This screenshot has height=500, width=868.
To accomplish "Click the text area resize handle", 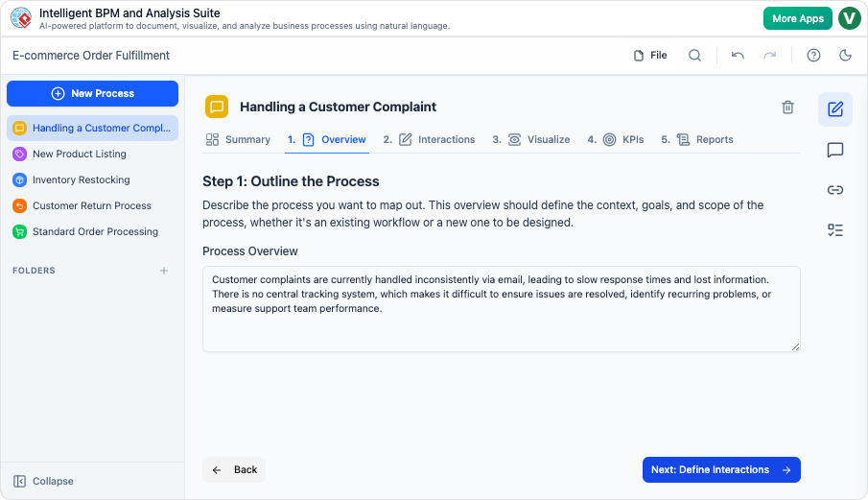I will (x=795, y=346).
